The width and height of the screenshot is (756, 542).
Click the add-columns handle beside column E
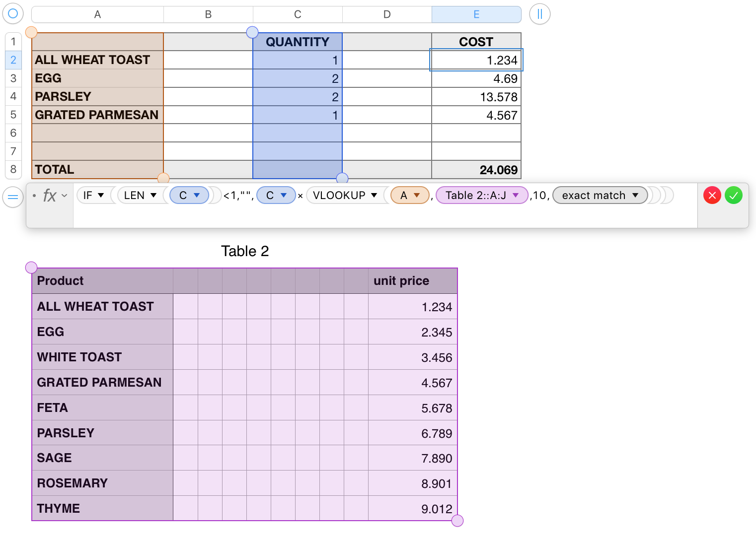click(x=540, y=14)
